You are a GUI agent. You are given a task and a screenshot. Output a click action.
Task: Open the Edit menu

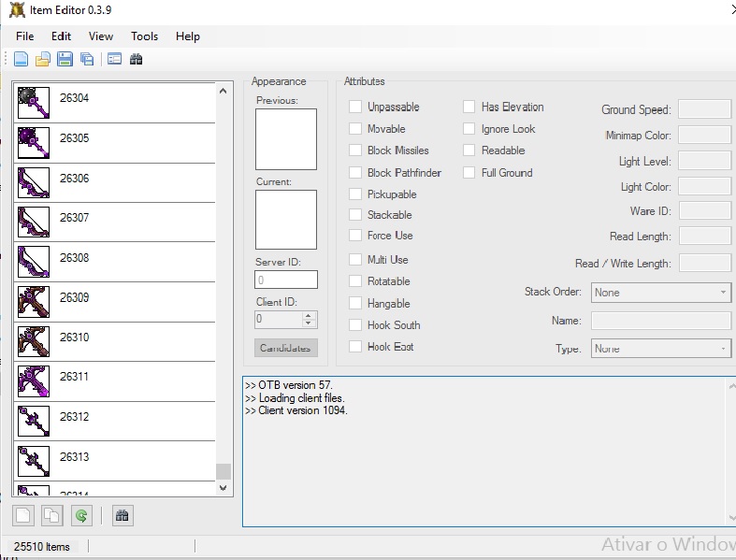[61, 36]
